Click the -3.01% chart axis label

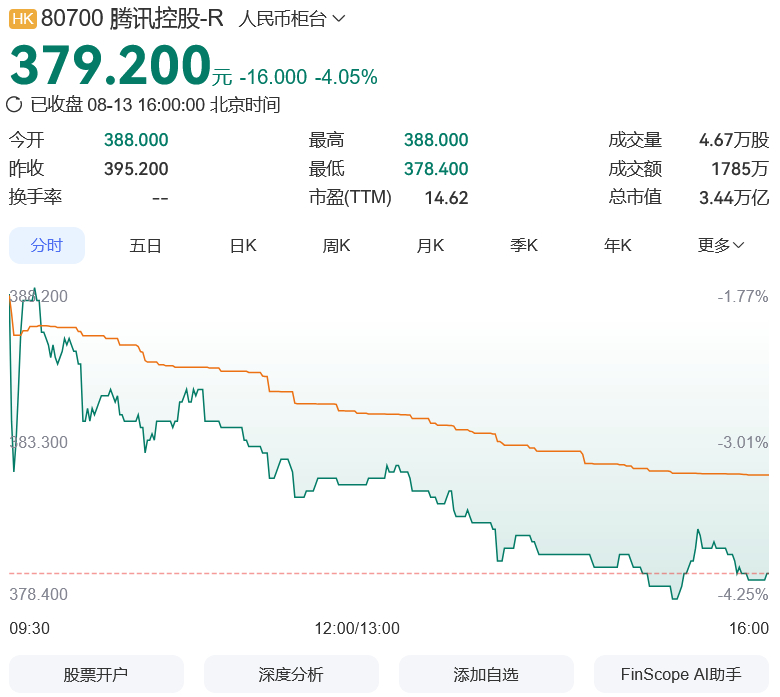pos(743,442)
